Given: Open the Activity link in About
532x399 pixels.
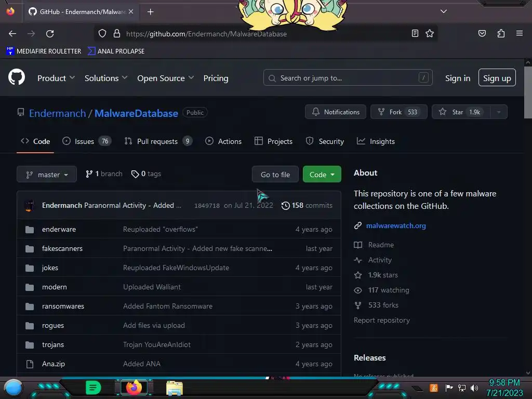Looking at the screenshot, I should coord(373,260).
